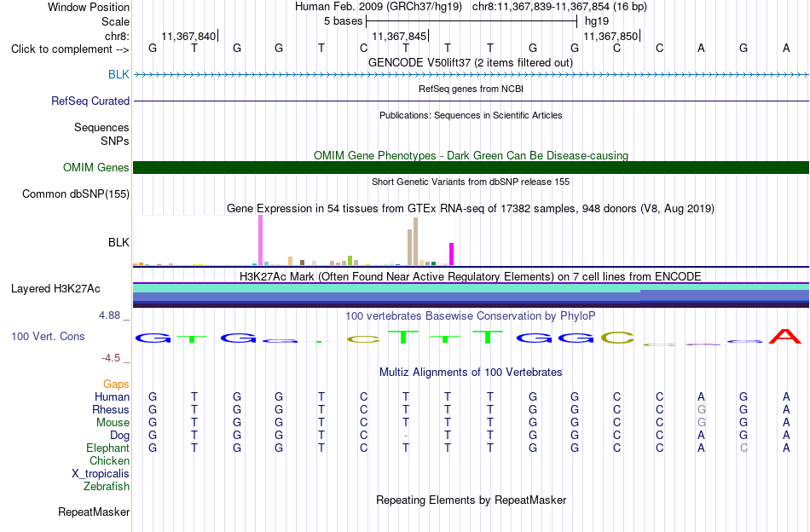Select the Rhesus alignment row label
810x532 pixels.
(x=111, y=409)
